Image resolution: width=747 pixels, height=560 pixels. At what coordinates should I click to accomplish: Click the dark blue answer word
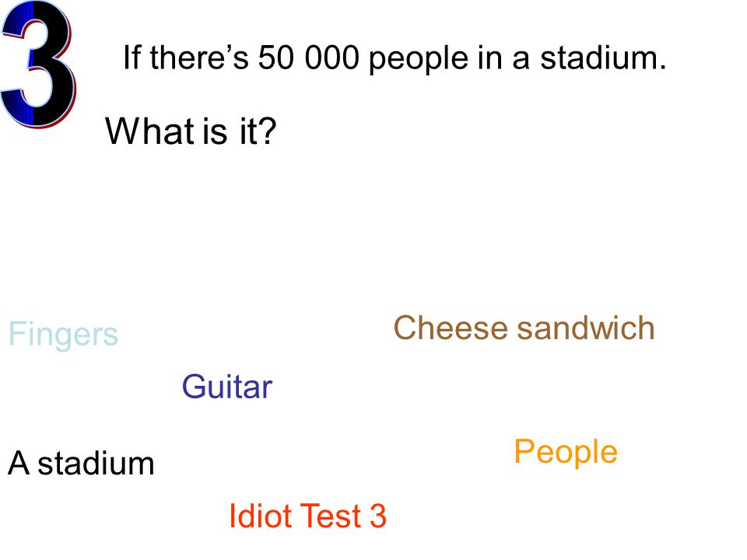click(227, 387)
